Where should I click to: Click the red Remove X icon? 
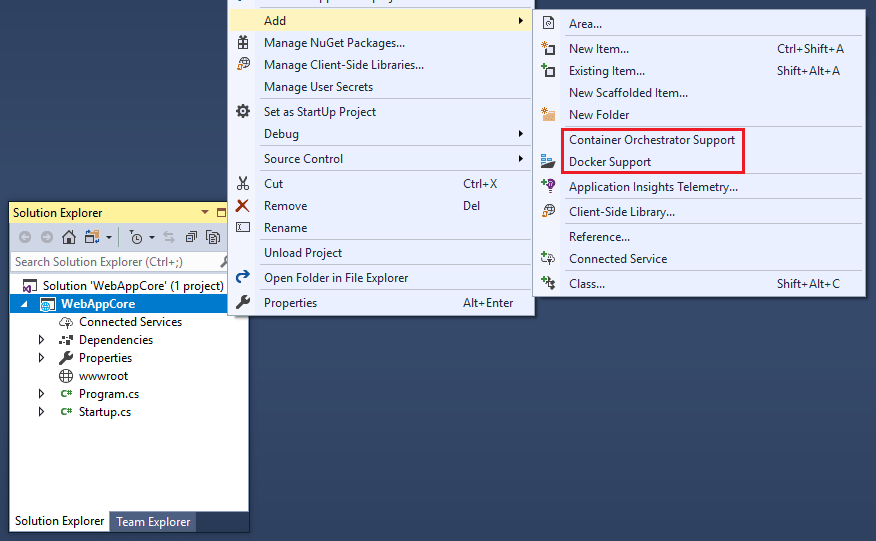pos(243,206)
